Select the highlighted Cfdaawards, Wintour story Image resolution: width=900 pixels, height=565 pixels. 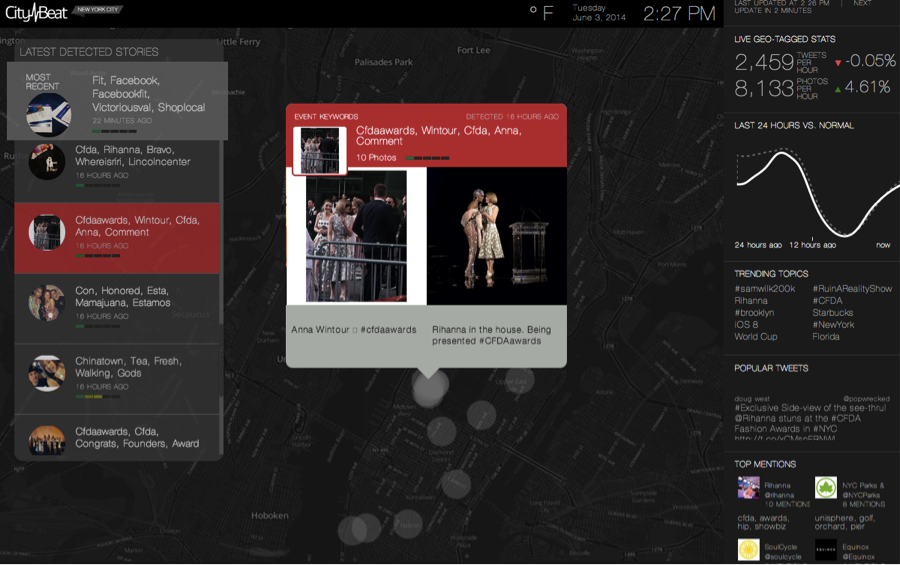click(117, 238)
